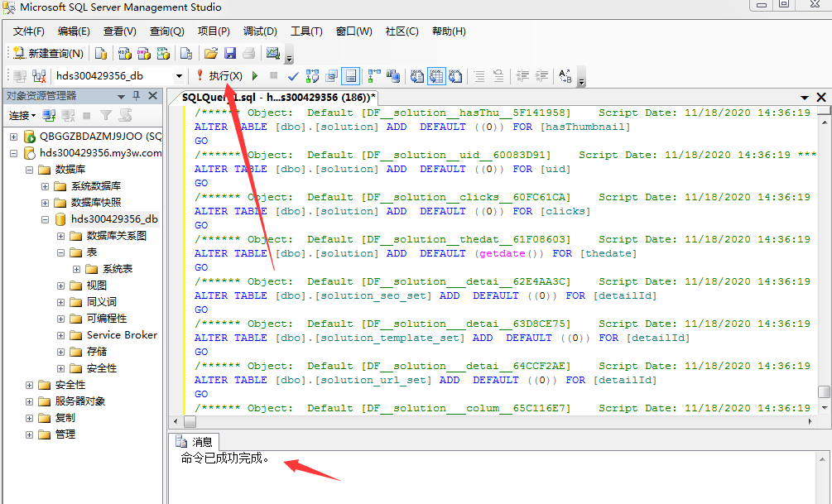
Task: Click the SQL Server Compact query icon
Action: point(186,53)
